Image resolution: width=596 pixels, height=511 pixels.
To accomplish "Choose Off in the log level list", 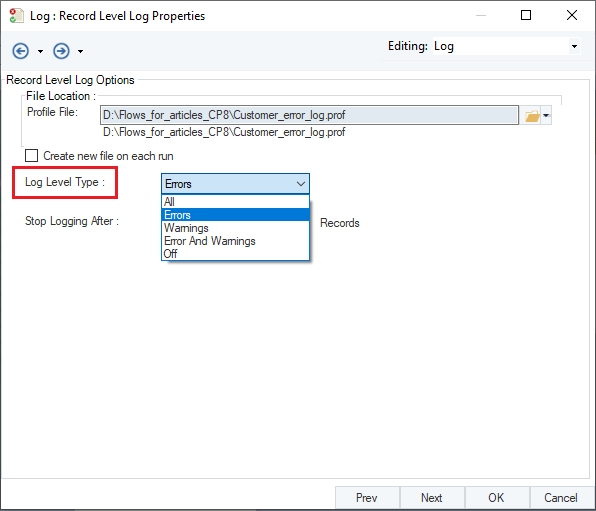I will [235, 254].
